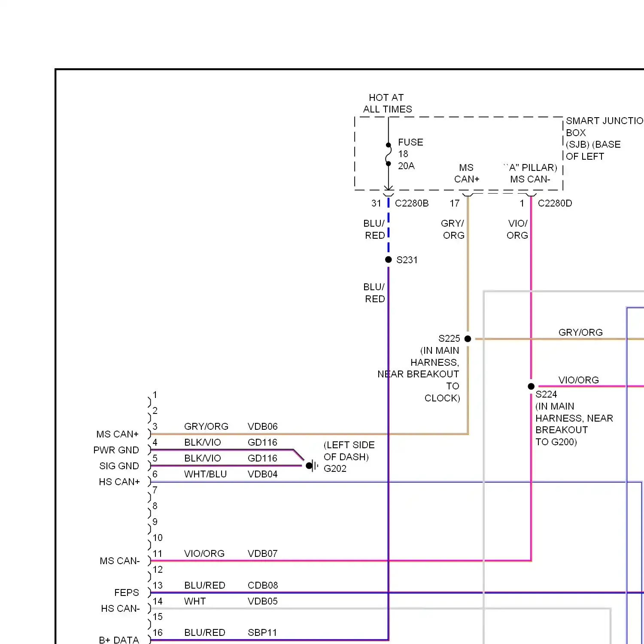Click the WHT/BLU wire color label
Screen dimensions: 644x644
(205, 474)
